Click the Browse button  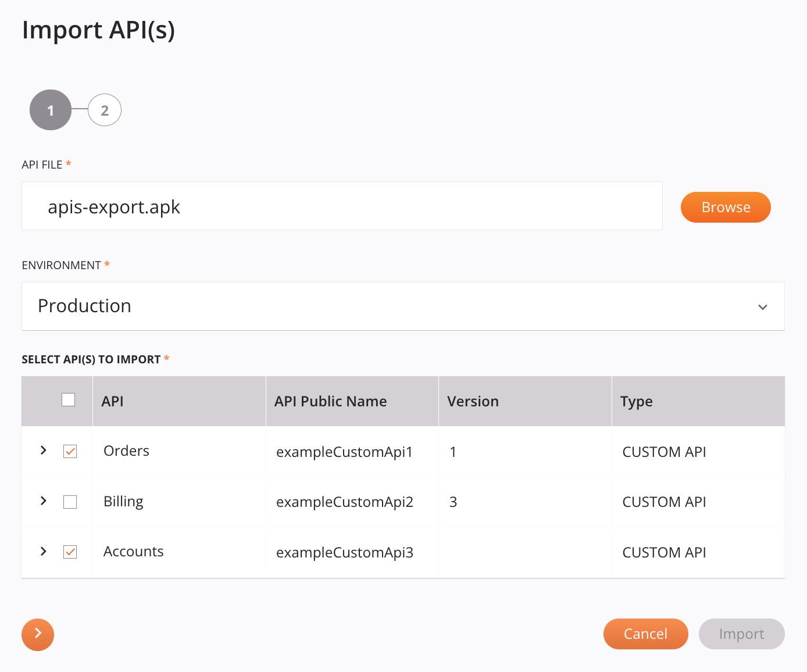pyautogui.click(x=726, y=207)
